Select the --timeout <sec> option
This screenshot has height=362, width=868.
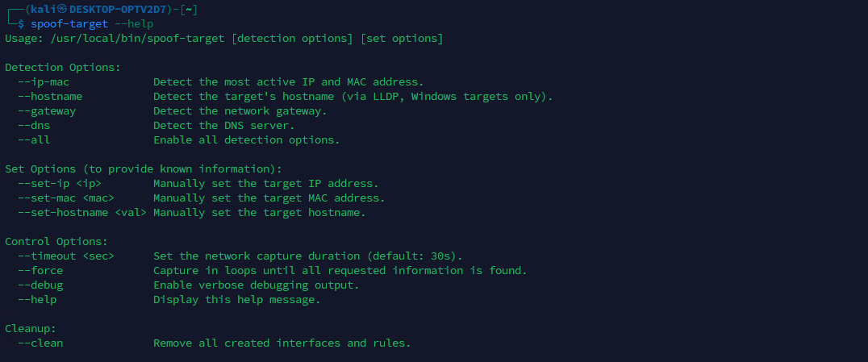(x=66, y=256)
